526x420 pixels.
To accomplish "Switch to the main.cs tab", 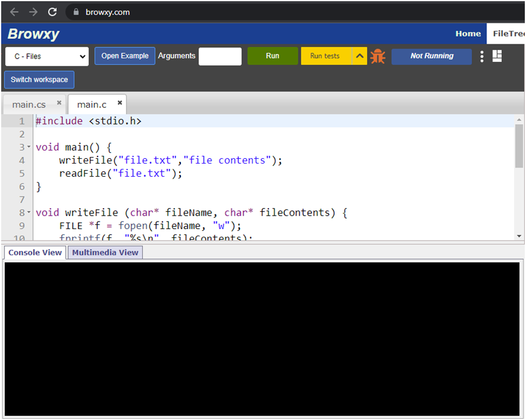I will point(29,105).
